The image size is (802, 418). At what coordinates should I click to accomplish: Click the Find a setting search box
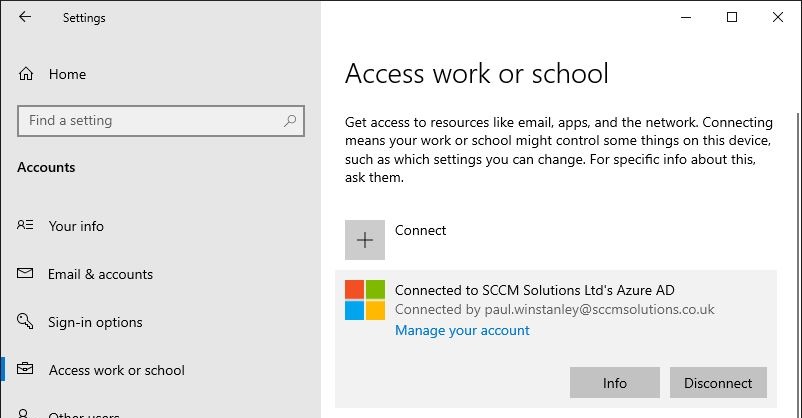coord(150,121)
